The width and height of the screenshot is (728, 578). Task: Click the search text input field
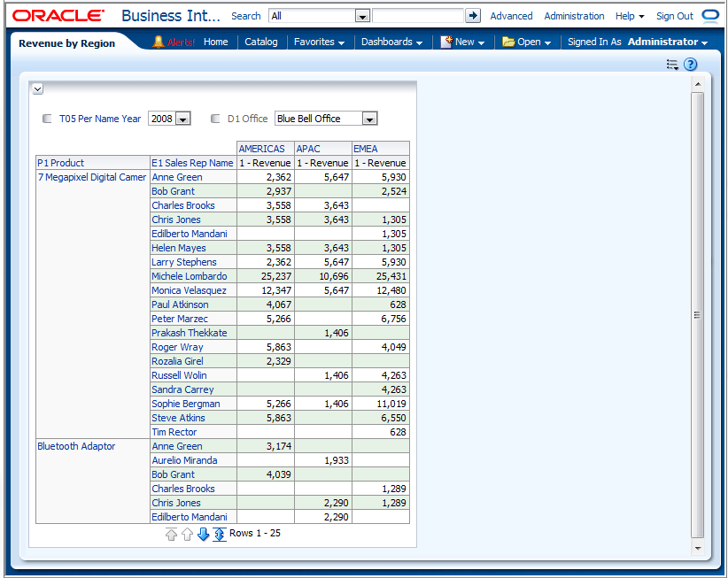tap(417, 16)
